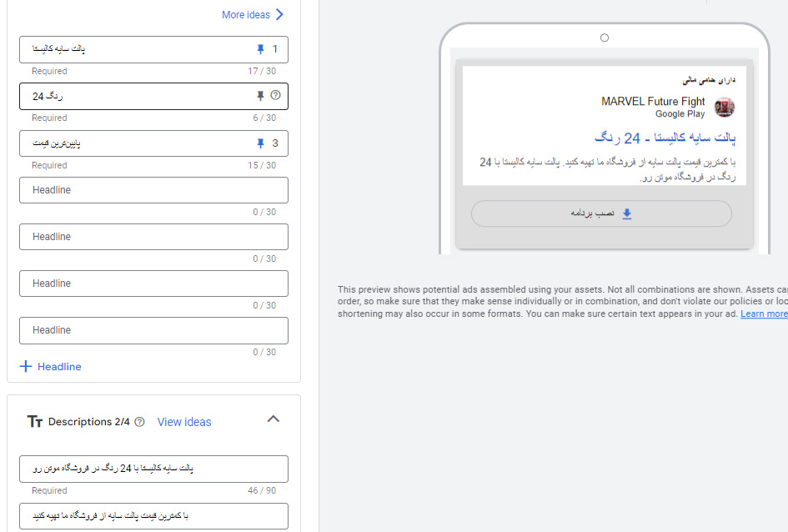
Task: Click the 'دارای حامی مالی' sponsored label in preview
Action: coord(709,80)
